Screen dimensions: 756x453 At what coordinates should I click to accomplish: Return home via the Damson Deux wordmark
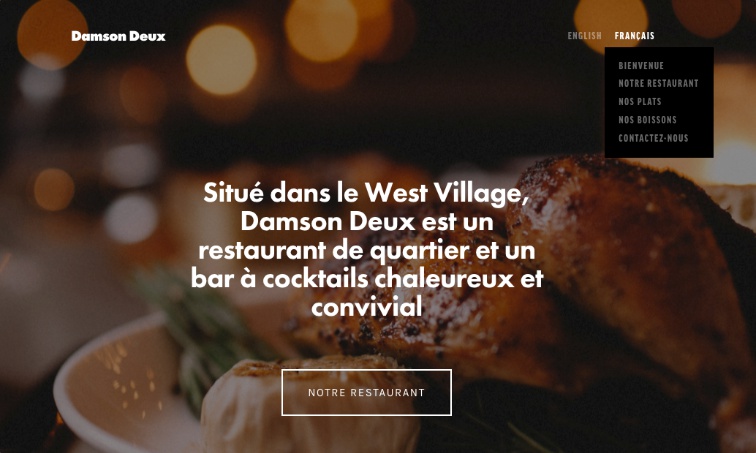click(118, 36)
